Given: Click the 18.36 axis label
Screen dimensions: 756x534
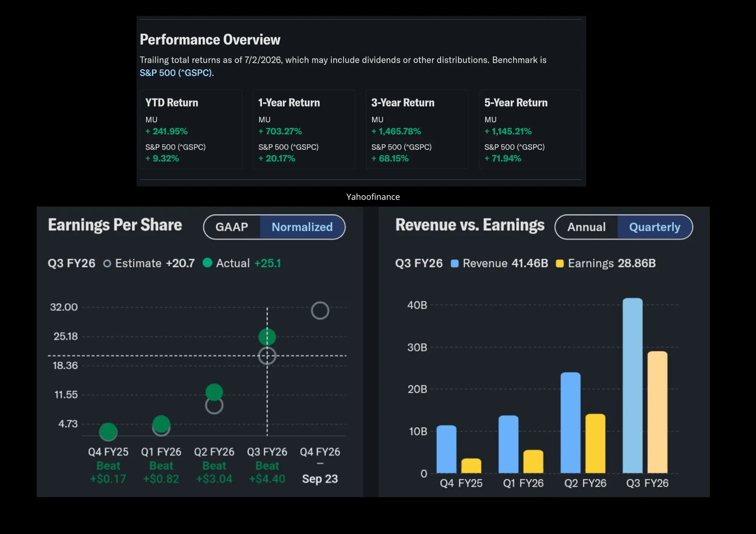Looking at the screenshot, I should 65,366.
